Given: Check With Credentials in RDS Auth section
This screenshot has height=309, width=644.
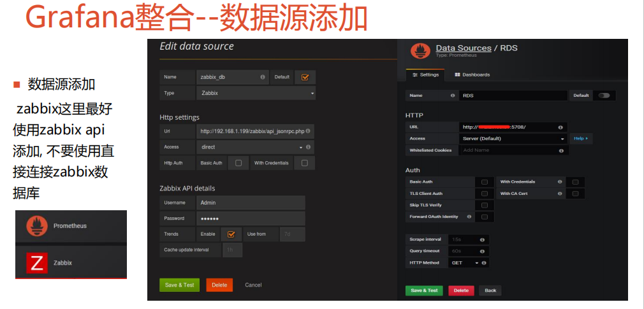Looking at the screenshot, I should point(575,182).
